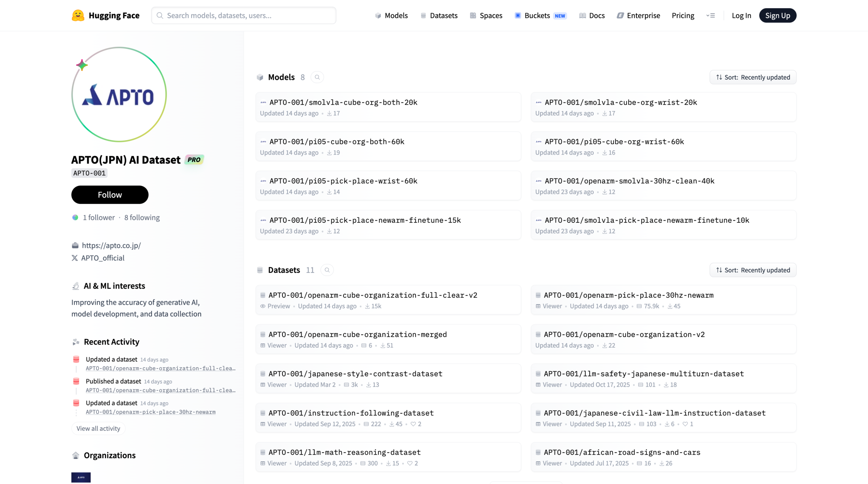This screenshot has height=484, width=868.
Task: Click the Docs book icon in navigation
Action: coord(583,16)
